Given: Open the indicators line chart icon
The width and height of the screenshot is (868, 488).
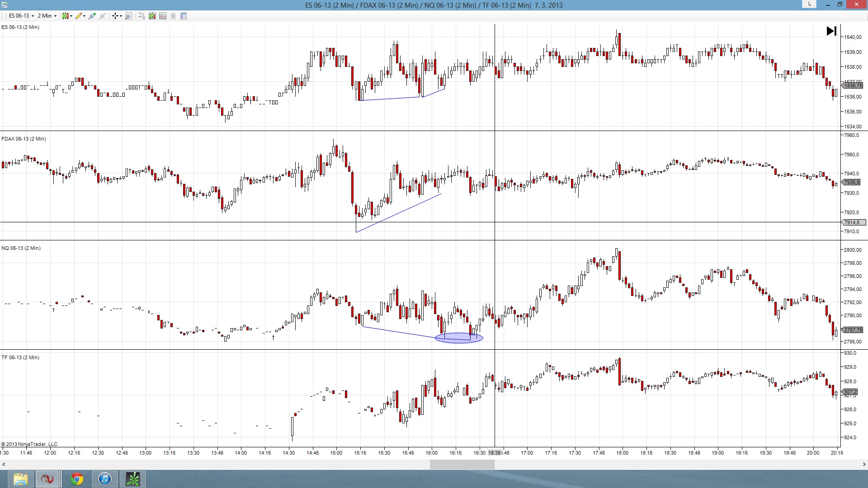Looking at the screenshot, I should coord(163,16).
